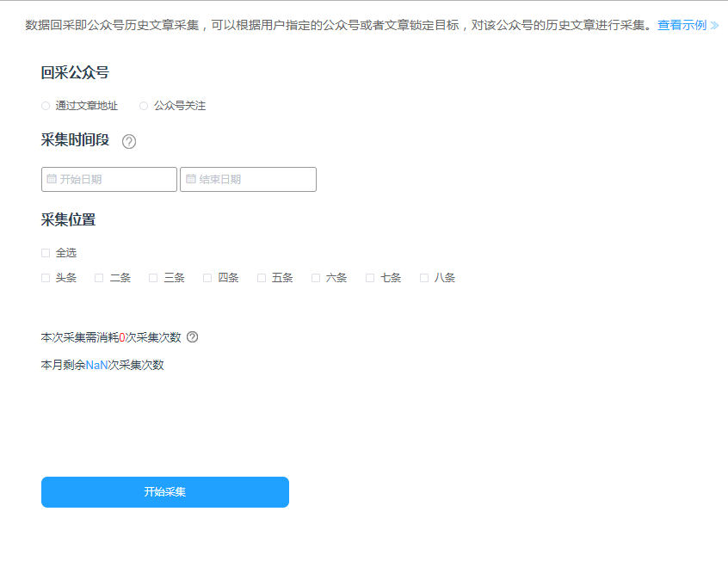Screen dimensions: 728x561
Task: Check the 七条 checkbox
Action: 370,278
